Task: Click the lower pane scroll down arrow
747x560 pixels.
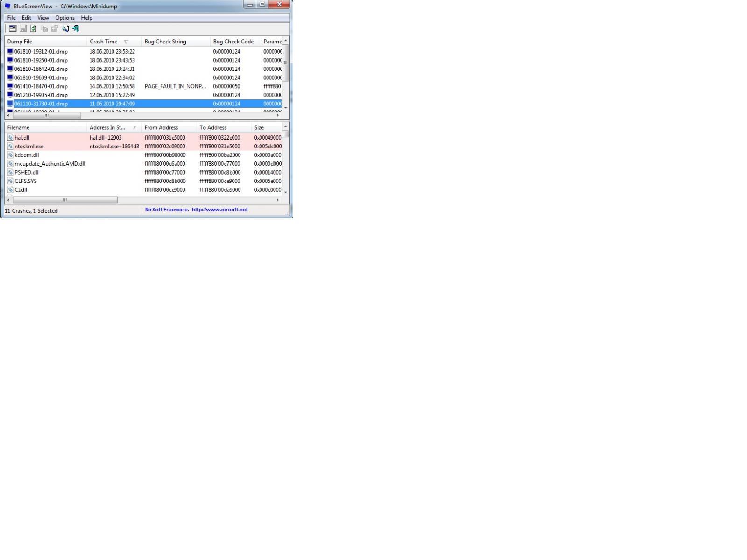Action: pos(285,192)
